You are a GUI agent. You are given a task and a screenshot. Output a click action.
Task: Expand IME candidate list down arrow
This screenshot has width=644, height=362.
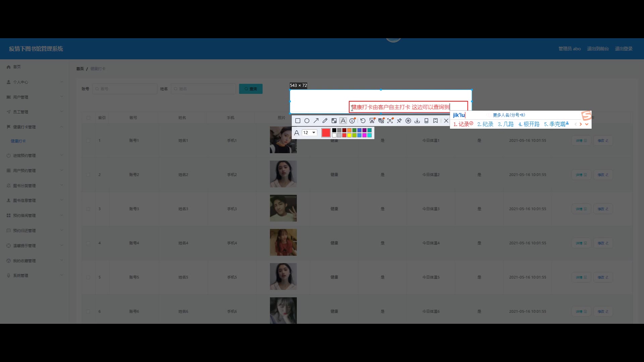587,124
